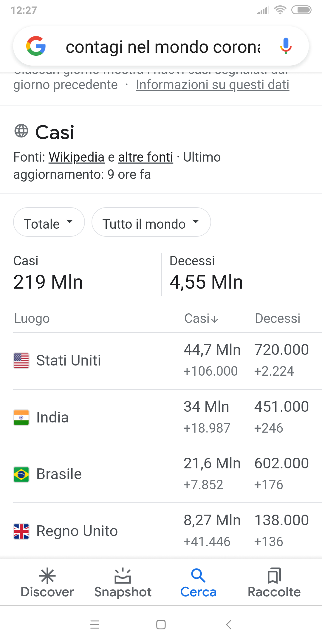Tap the microphone voice search icon

pos(286,46)
